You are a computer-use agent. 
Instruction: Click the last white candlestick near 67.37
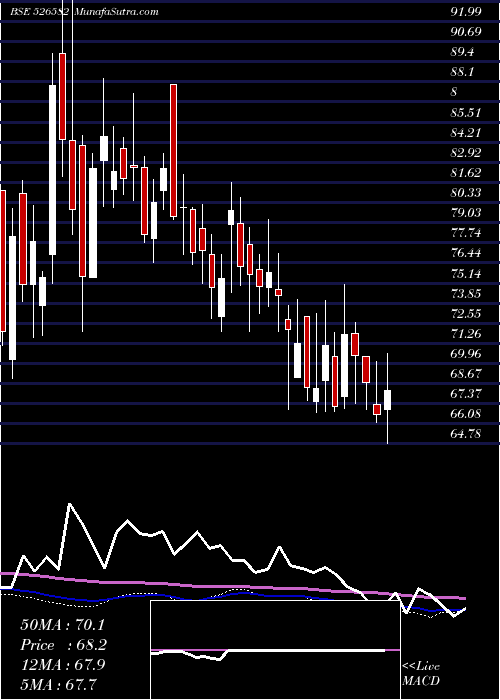coord(388,400)
